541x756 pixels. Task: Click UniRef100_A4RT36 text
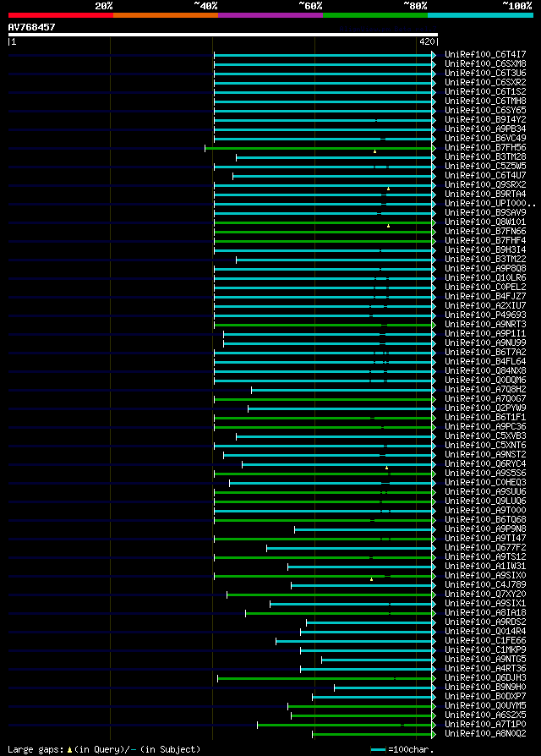485,668
